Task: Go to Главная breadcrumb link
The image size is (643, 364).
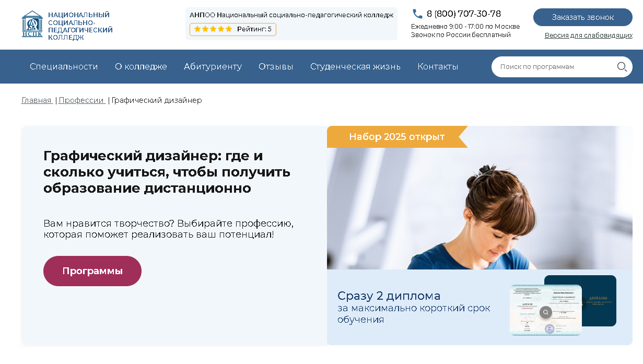Action: coord(37,100)
